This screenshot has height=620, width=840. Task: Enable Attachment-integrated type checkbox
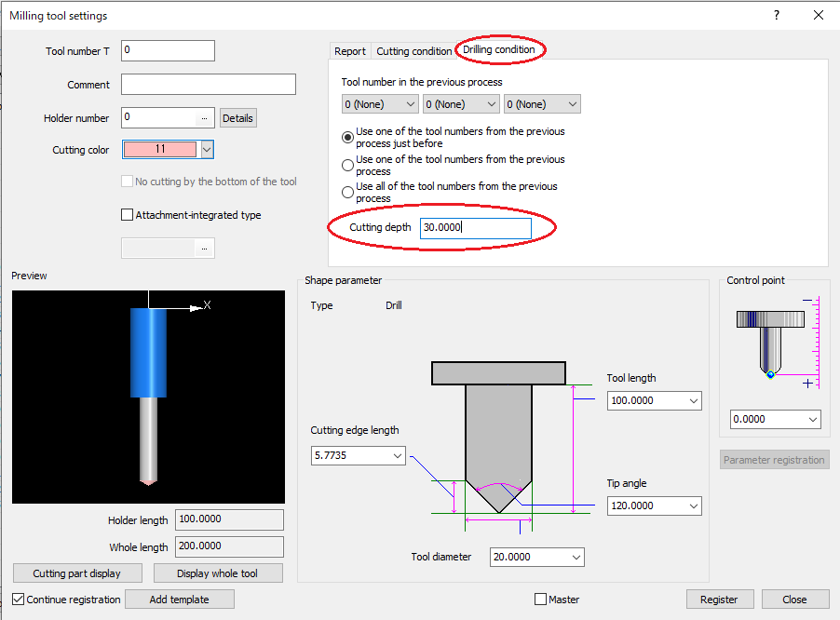(x=128, y=215)
